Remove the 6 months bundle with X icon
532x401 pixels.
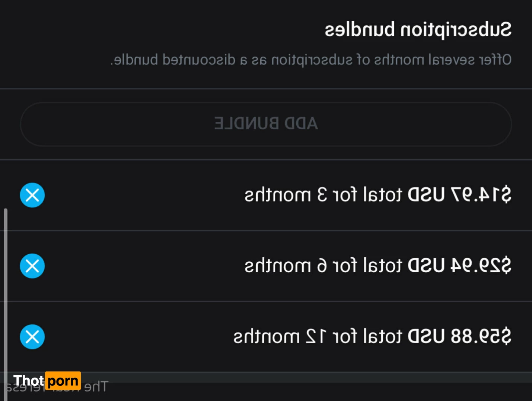[x=32, y=266]
